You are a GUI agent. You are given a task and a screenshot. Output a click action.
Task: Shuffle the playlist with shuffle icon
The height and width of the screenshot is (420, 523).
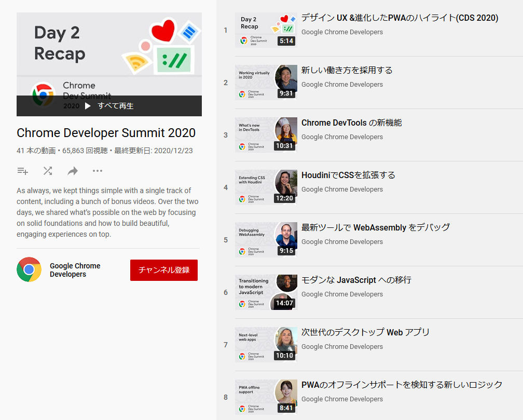coord(48,171)
